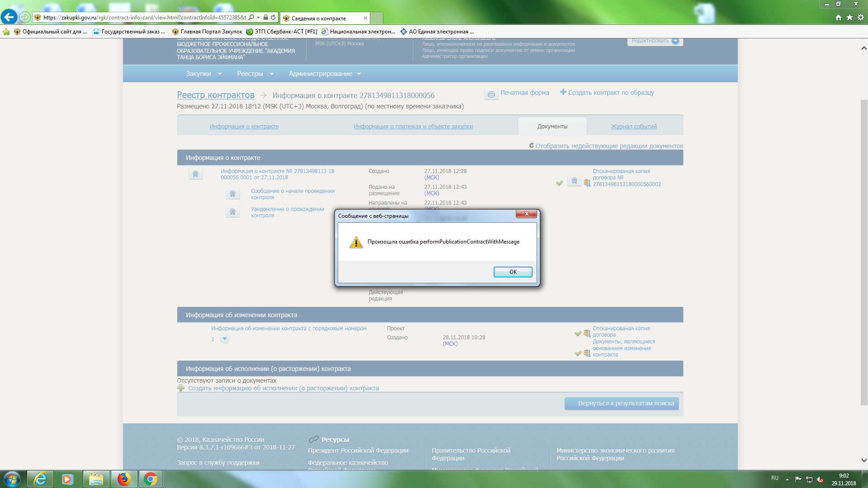Click the green plus icon for Создать информацию об исполнении
This screenshot has width=868, height=488.
pyautogui.click(x=181, y=388)
